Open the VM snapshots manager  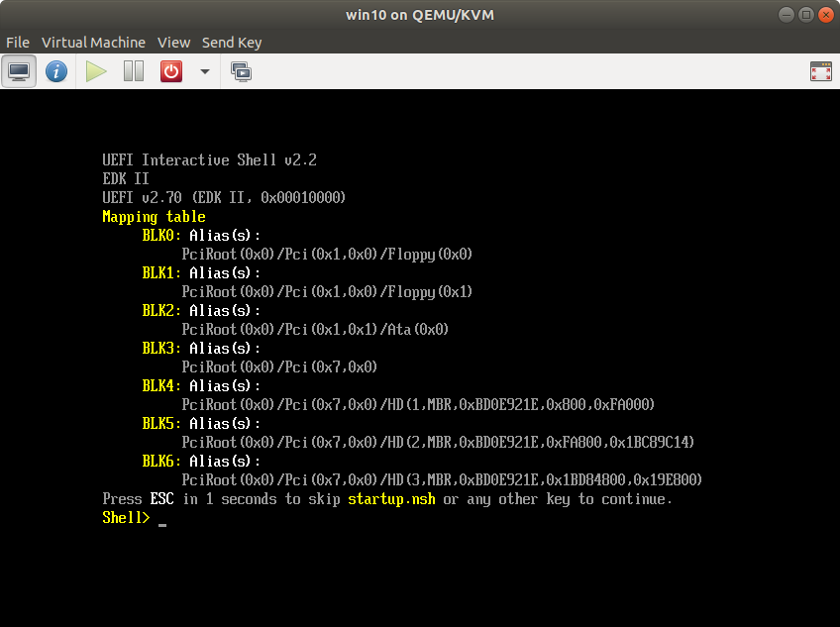[x=241, y=71]
